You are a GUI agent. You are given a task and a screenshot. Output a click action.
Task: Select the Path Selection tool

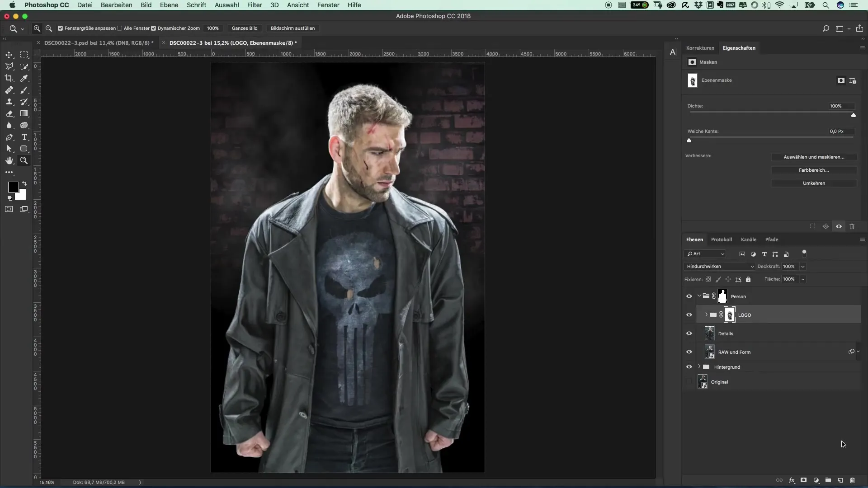(9, 149)
